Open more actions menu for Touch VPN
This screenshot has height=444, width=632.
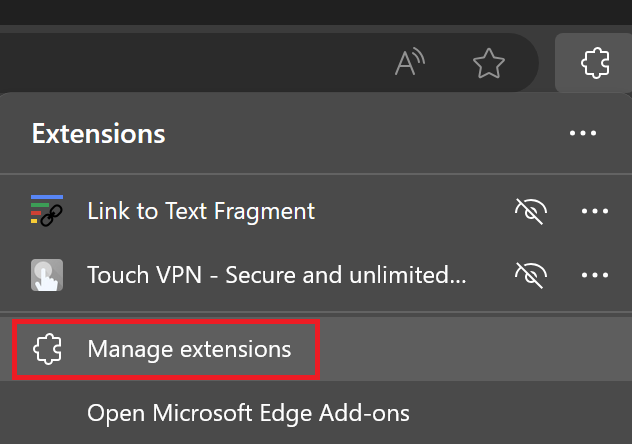click(x=595, y=274)
